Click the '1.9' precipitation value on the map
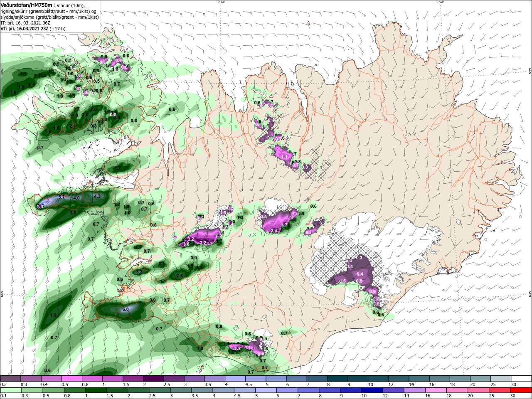Screen dimensions: 532x399 pos(53,315)
